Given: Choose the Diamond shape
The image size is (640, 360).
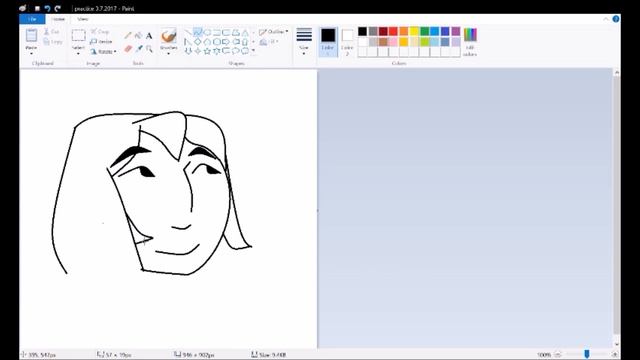Looking at the screenshot, I should [198, 42].
